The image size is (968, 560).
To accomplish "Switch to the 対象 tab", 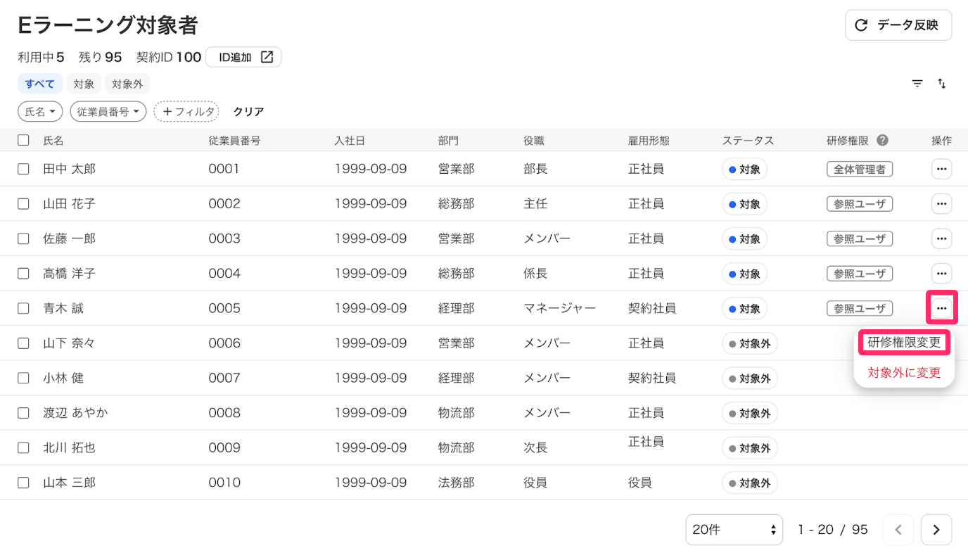I will [x=84, y=84].
